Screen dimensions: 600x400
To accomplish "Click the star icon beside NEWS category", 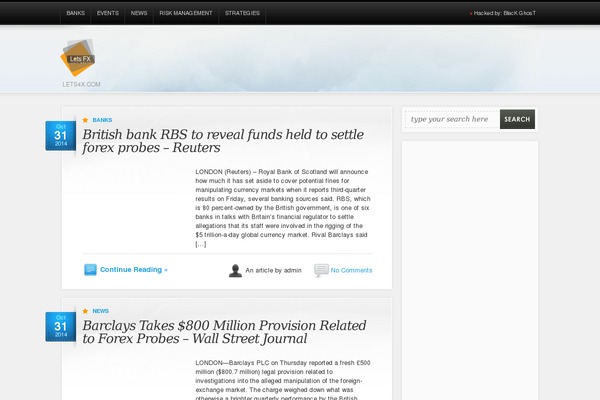I will 85,311.
